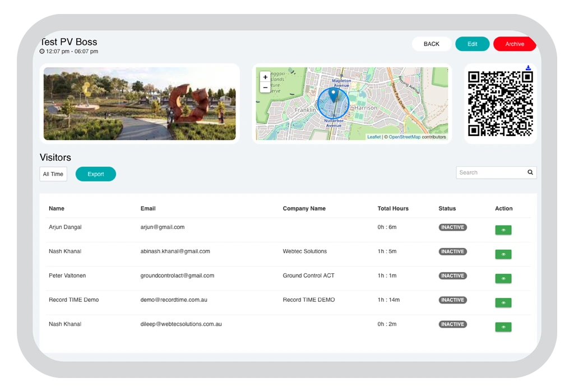The height and width of the screenshot is (392, 574).
Task: Click the QR code image
Action: point(500,104)
